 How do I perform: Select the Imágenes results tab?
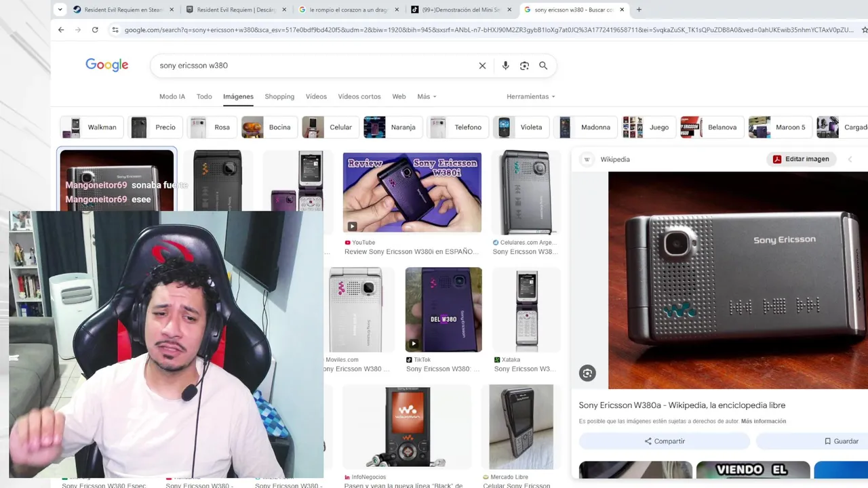[x=238, y=96]
